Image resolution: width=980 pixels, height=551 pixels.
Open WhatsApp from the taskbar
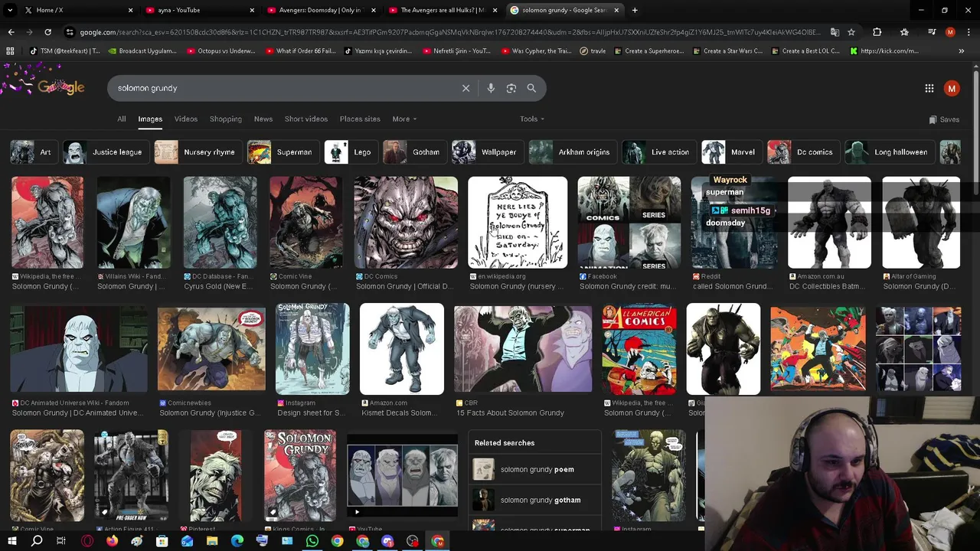[312, 541]
